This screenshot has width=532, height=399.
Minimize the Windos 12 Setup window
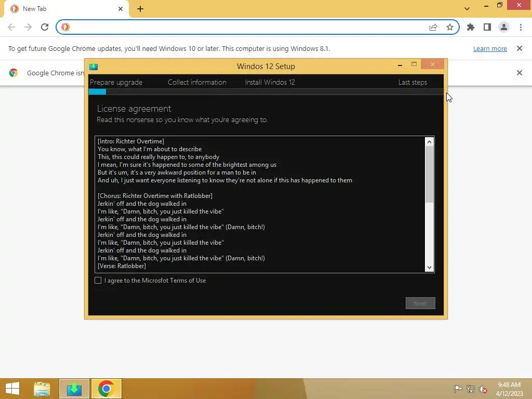[x=400, y=64]
